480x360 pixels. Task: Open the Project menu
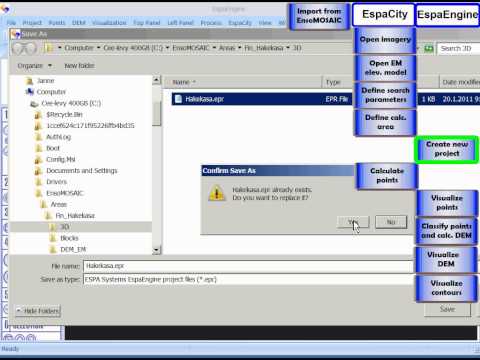(32, 23)
